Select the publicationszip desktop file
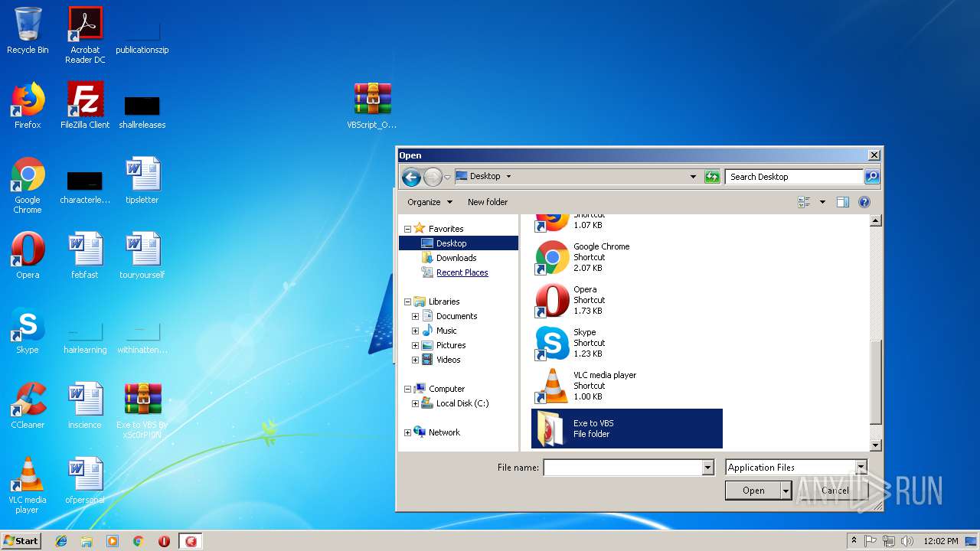The image size is (980, 551). (x=142, y=35)
